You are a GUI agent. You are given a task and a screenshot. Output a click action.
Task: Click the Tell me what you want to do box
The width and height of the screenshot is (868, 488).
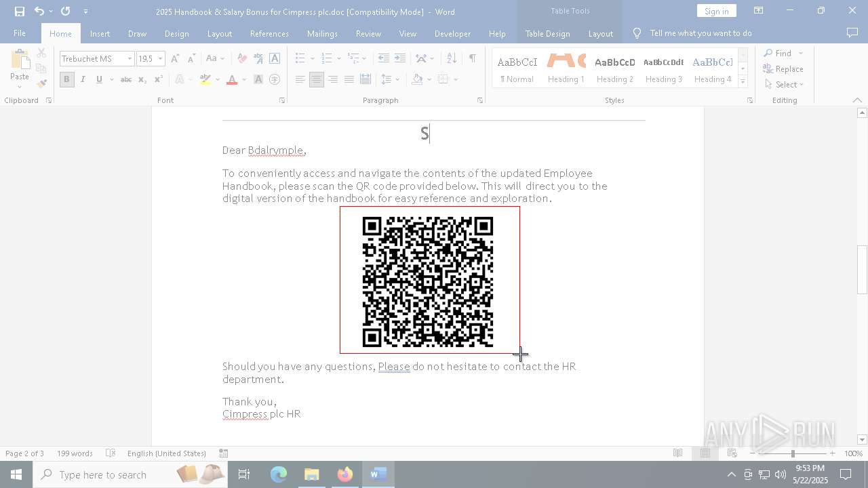pyautogui.click(x=701, y=33)
